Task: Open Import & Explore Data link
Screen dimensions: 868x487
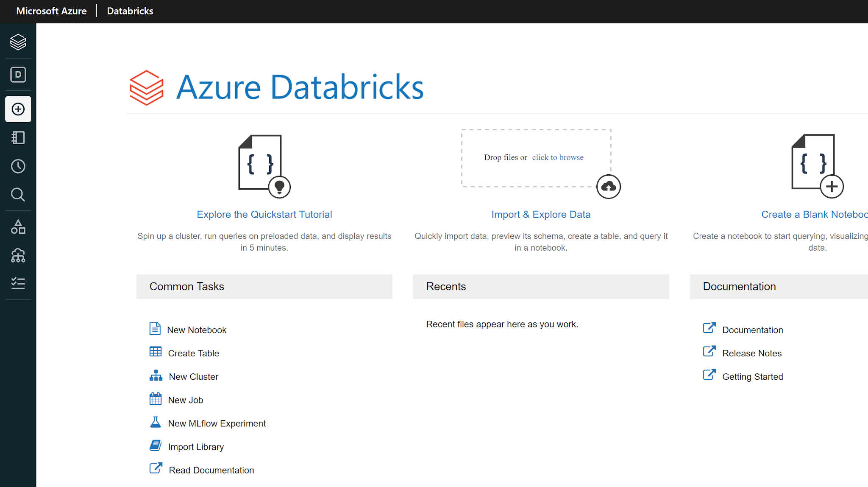Action: pyautogui.click(x=541, y=215)
